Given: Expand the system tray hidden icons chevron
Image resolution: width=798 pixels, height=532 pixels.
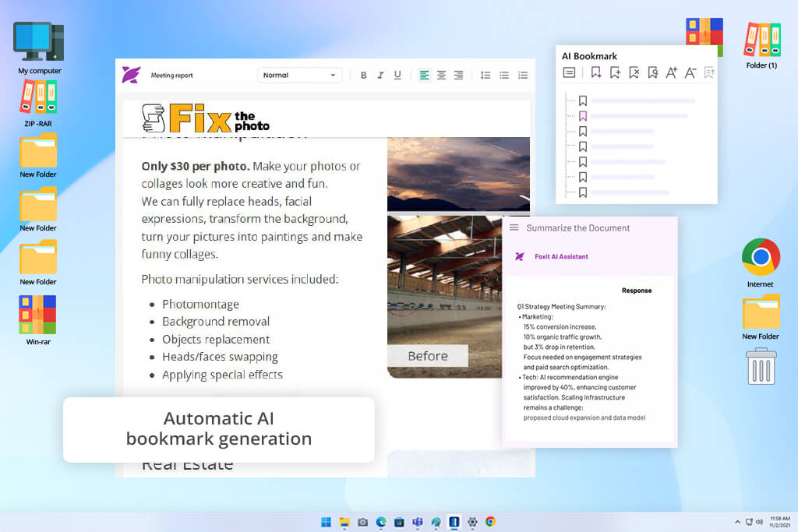Looking at the screenshot, I should point(737,522).
